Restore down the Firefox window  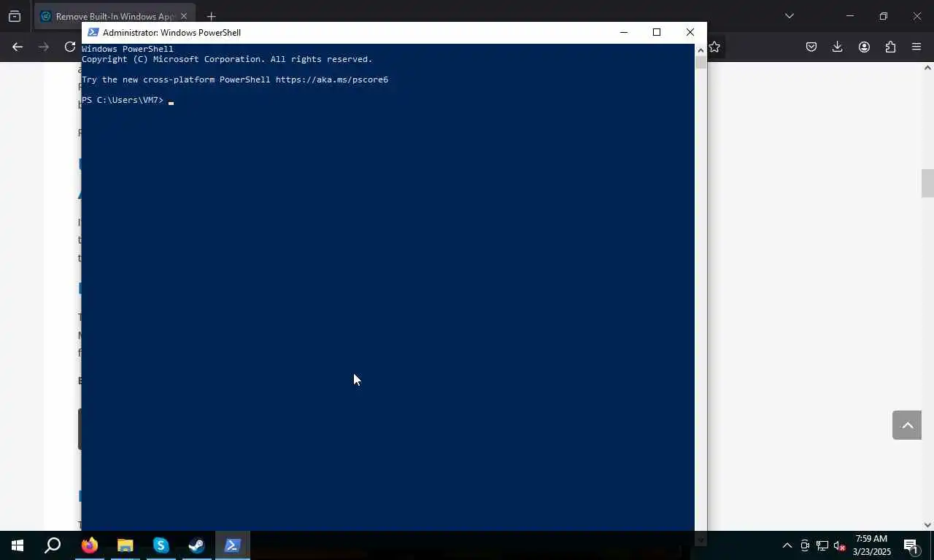[883, 16]
